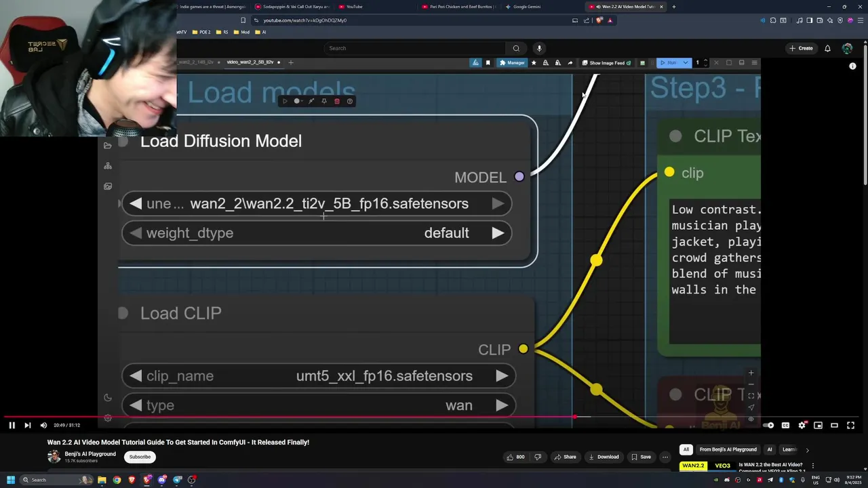Open Windows Start menu

point(11,480)
